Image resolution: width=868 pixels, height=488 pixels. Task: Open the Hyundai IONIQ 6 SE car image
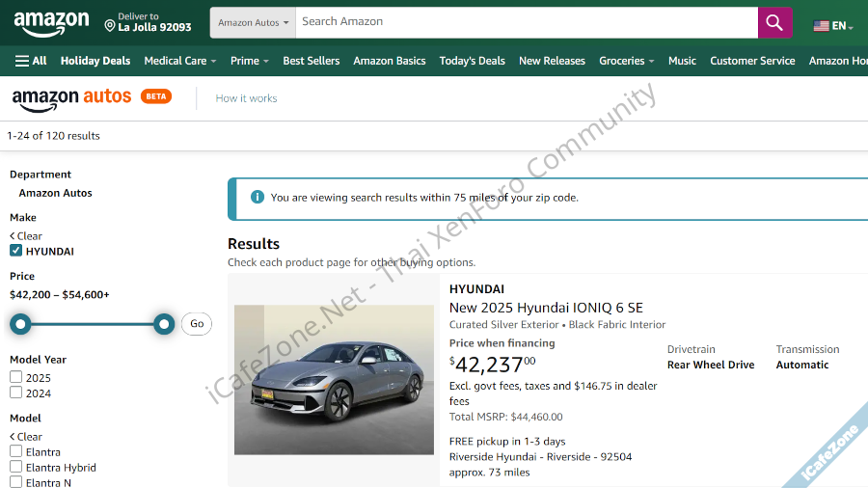(334, 380)
